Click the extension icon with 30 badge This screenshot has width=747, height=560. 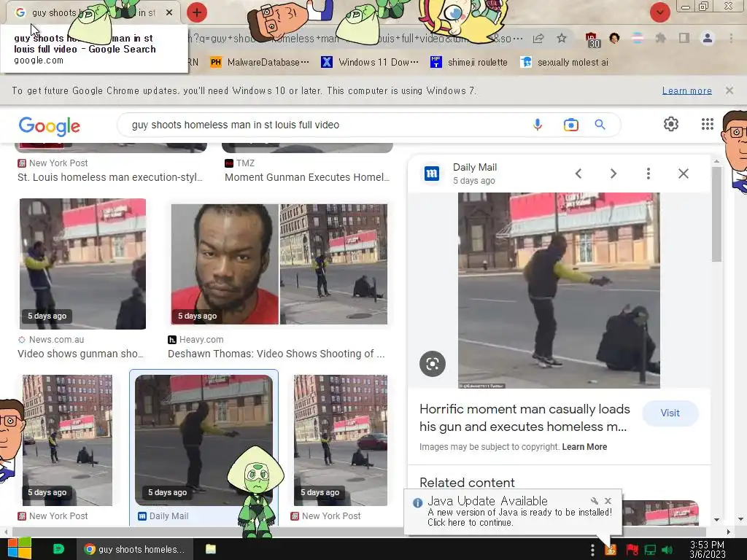592,39
